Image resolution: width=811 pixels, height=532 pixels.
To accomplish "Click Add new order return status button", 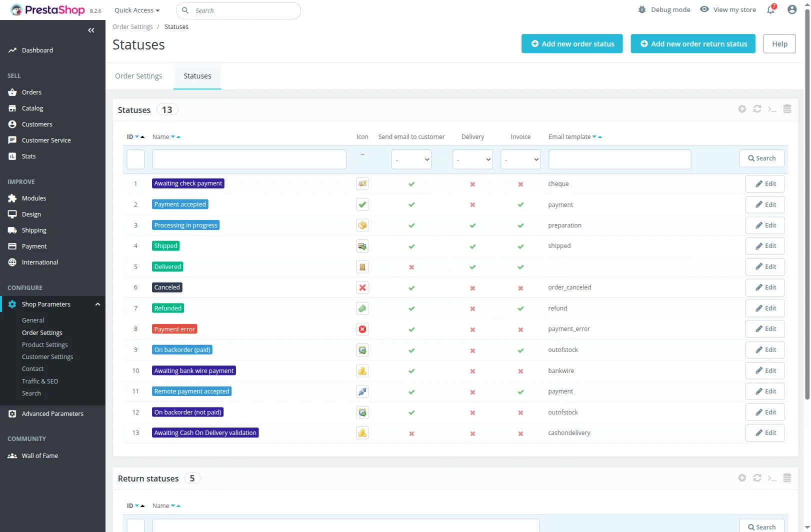I will coord(693,43).
